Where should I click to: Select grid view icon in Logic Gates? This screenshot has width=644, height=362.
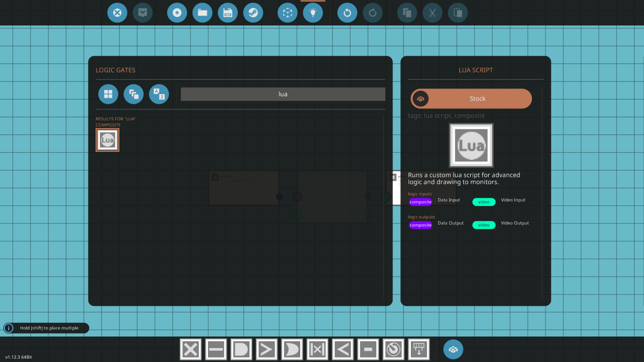[x=108, y=94]
